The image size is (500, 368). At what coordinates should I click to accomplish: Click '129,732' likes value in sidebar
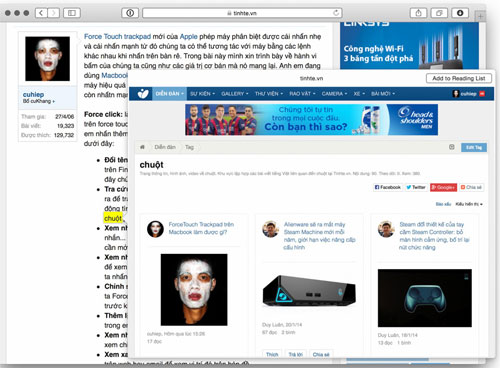pyautogui.click(x=64, y=135)
